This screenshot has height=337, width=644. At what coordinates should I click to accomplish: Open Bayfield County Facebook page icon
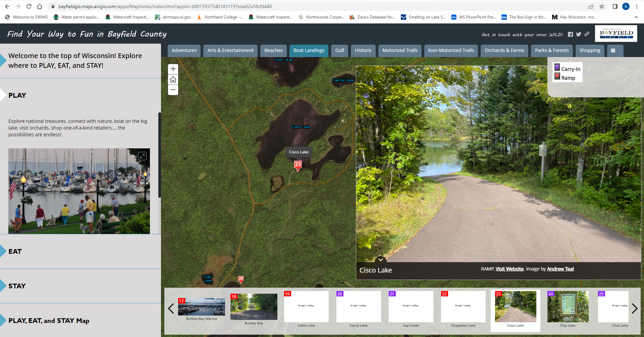[570, 34]
